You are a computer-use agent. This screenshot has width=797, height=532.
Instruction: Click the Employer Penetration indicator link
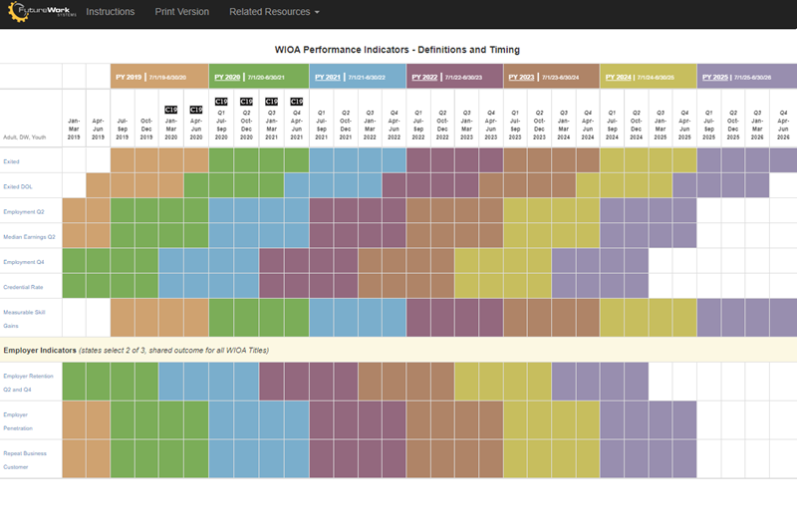[18, 420]
